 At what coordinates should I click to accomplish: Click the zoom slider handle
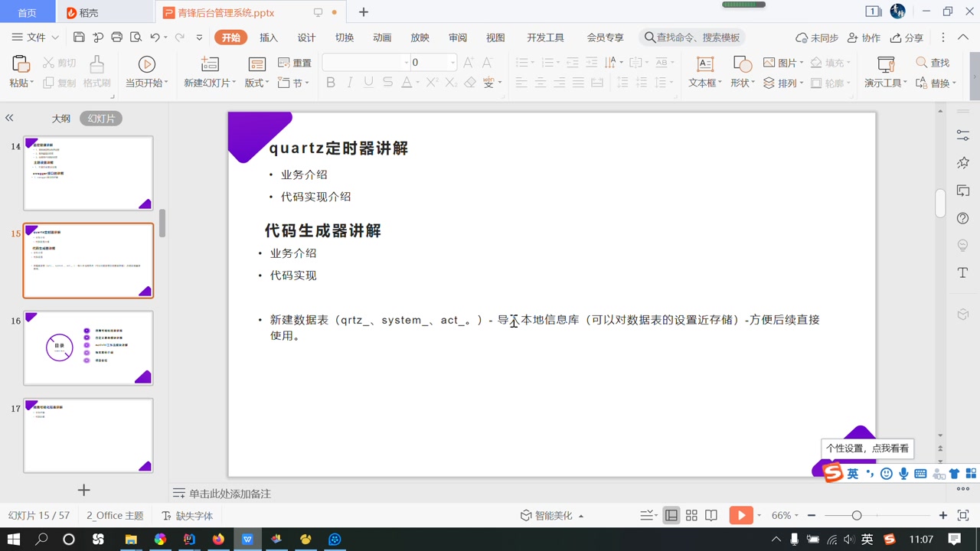click(x=857, y=516)
